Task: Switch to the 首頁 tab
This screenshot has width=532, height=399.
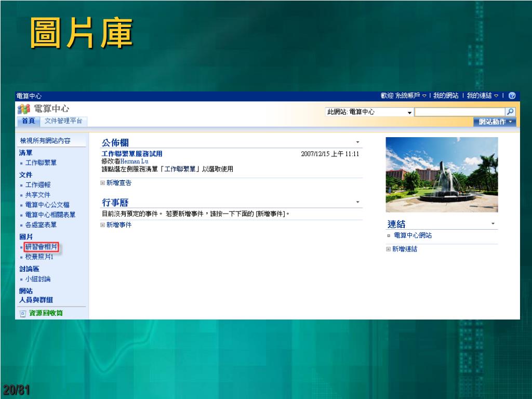Action: (x=29, y=121)
